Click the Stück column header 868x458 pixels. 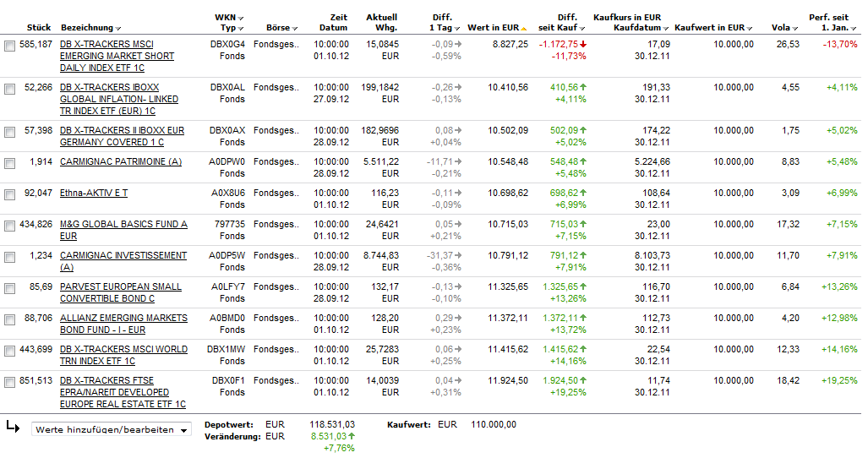[39, 28]
